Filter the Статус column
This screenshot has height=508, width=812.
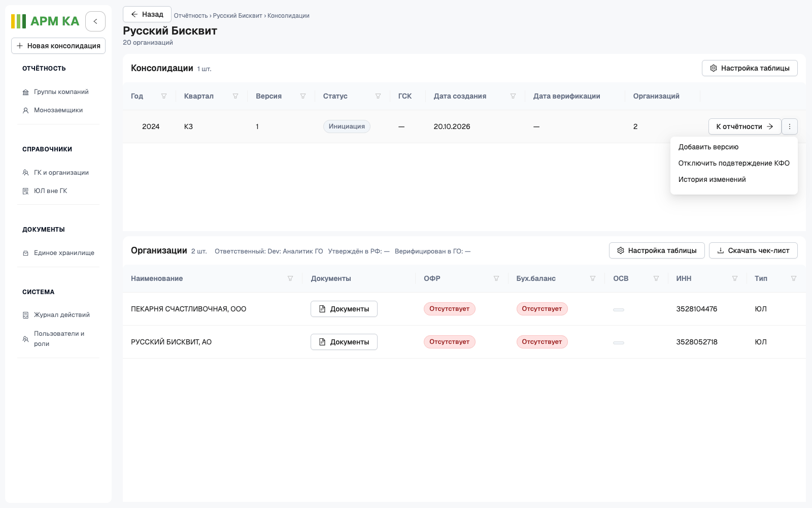pos(378,96)
